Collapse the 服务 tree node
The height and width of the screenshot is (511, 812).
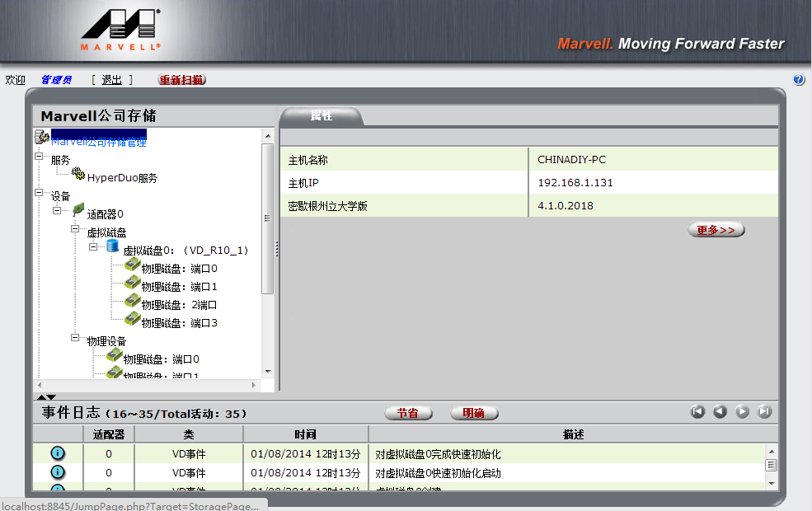click(39, 156)
